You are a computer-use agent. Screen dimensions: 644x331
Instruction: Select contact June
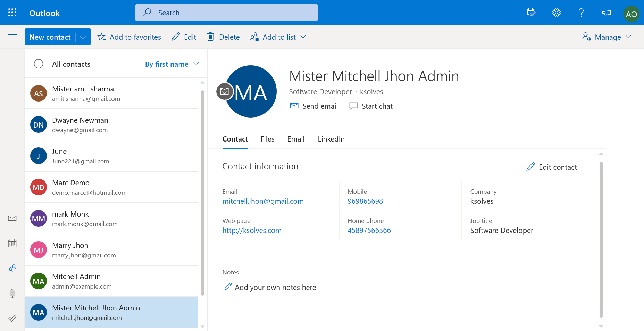[111, 156]
